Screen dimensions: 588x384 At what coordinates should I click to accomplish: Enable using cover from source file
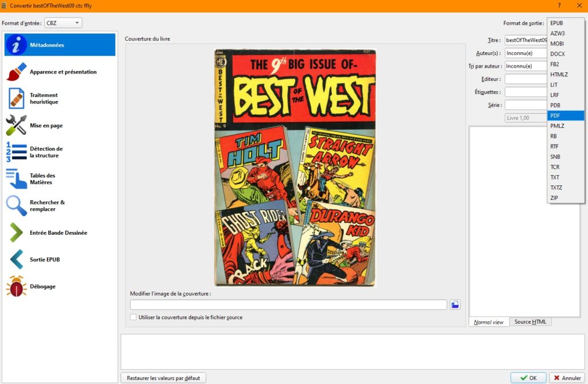coord(134,317)
